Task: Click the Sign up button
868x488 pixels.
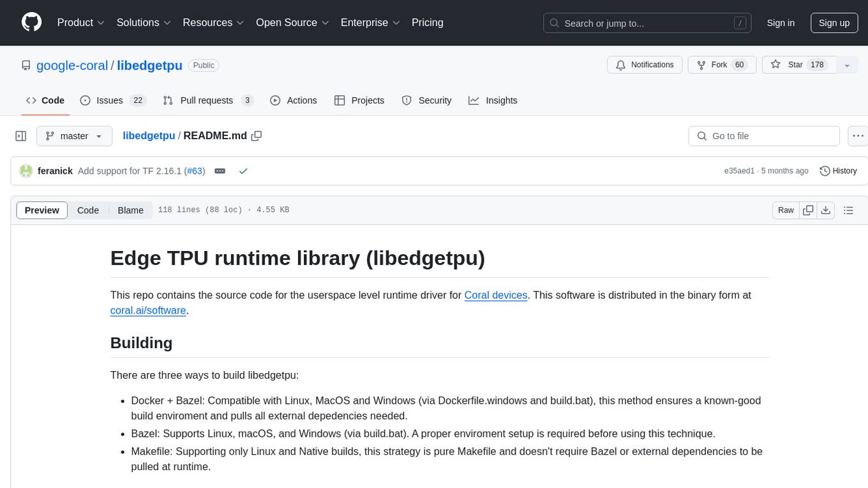Action: click(834, 23)
